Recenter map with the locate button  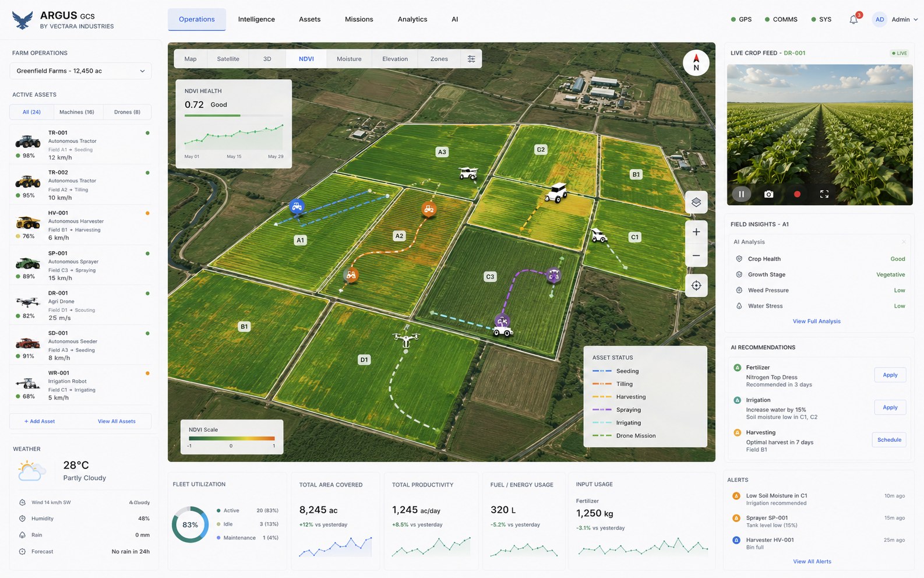pyautogui.click(x=696, y=286)
